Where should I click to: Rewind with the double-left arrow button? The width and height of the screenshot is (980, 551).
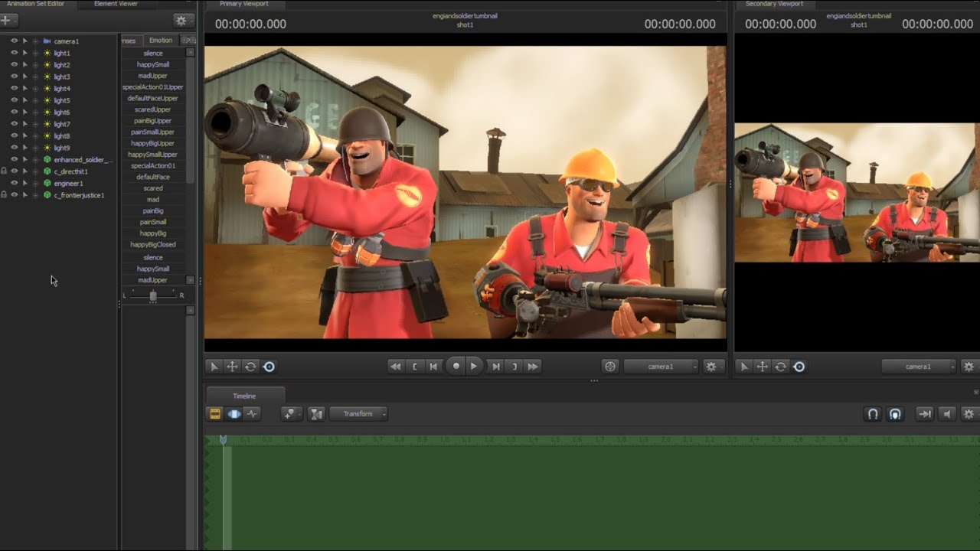coord(395,367)
